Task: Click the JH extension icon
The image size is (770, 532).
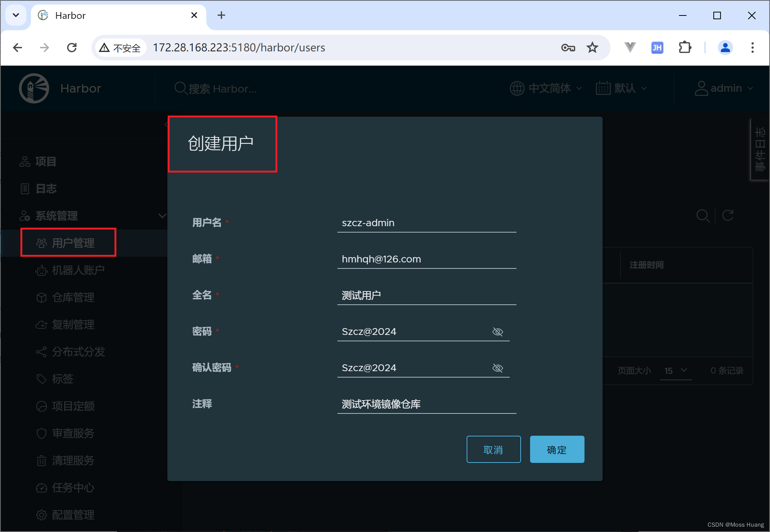Action: click(657, 48)
